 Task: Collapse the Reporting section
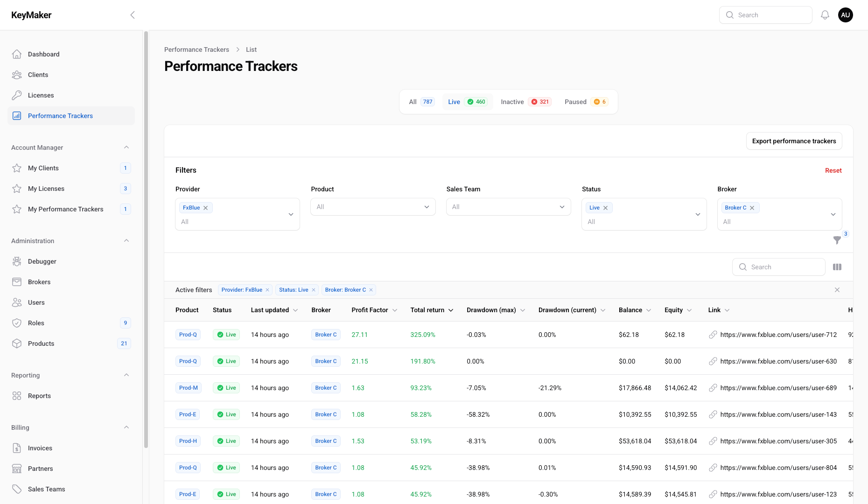tap(126, 375)
